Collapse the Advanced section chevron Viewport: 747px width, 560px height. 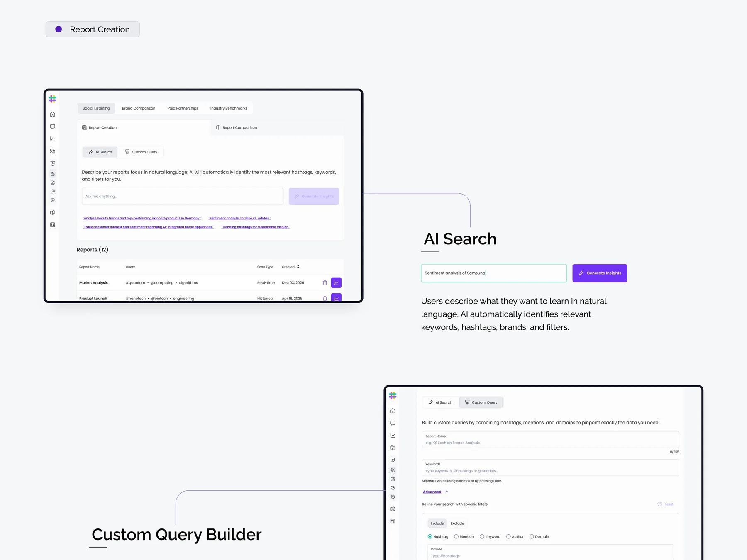coord(447,492)
